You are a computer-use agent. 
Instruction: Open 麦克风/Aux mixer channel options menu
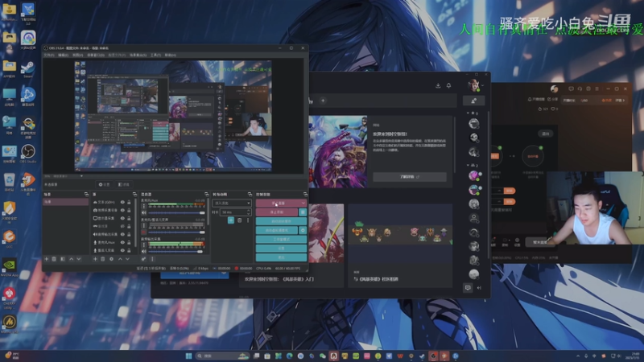144,206
